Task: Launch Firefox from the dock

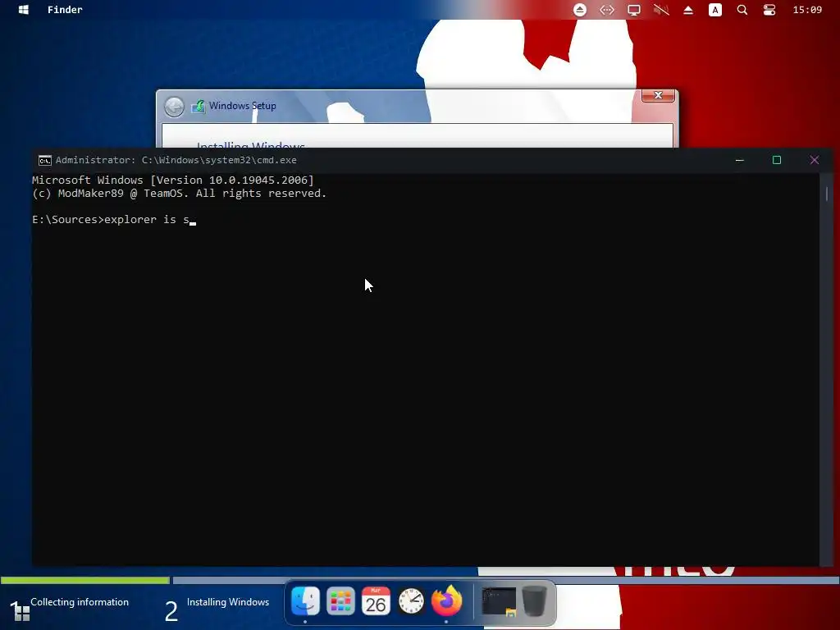Action: (446, 600)
